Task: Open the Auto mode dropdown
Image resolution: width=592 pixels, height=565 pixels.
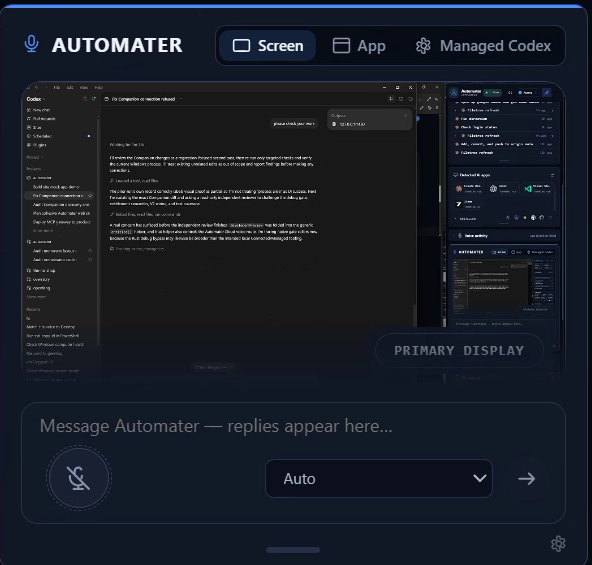Action: tap(379, 479)
